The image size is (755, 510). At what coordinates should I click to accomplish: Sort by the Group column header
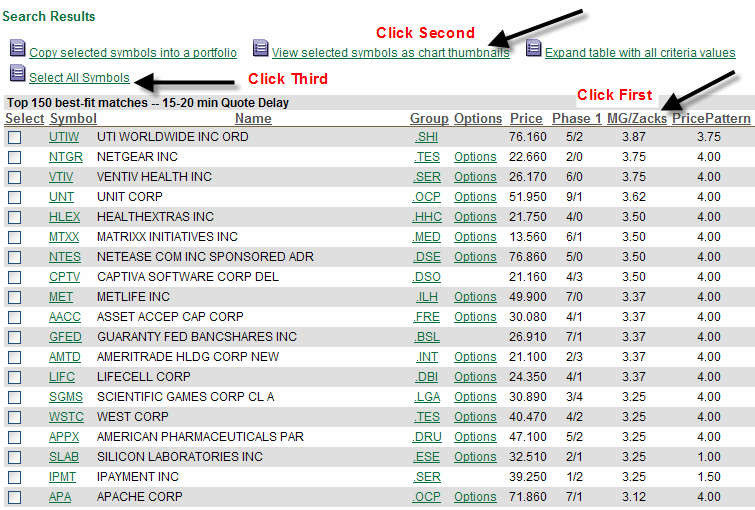(x=429, y=118)
